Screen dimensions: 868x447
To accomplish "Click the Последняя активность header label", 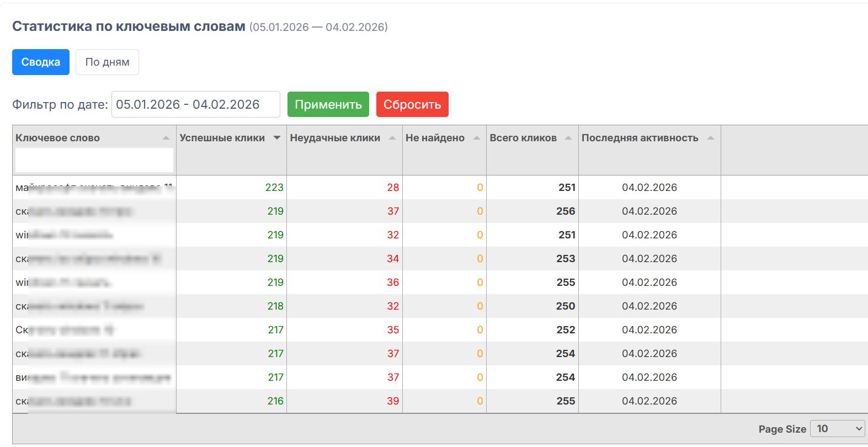I will (x=640, y=138).
